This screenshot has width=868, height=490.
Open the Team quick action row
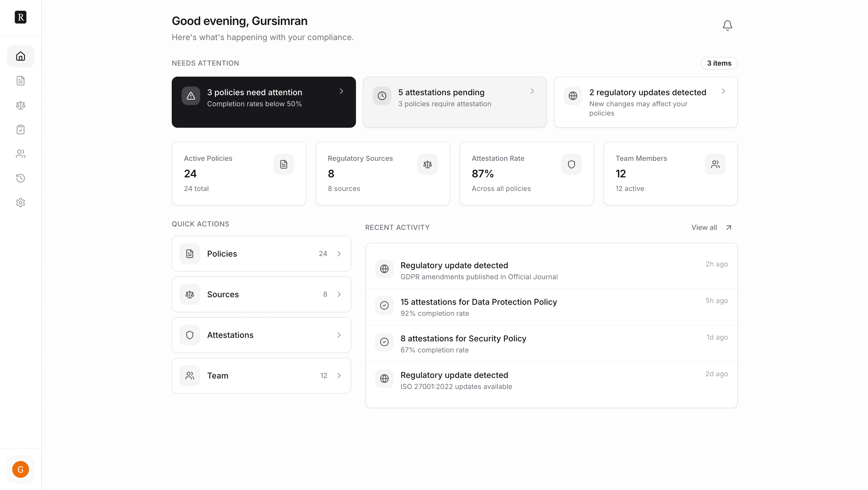[x=261, y=375]
